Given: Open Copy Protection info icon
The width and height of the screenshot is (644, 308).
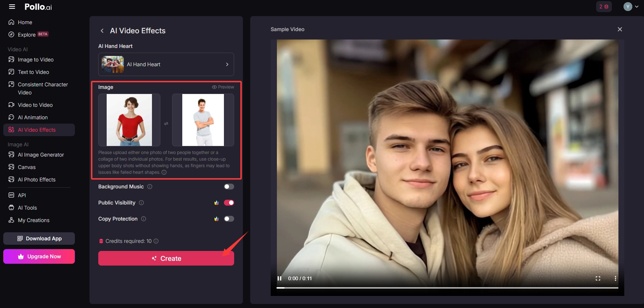Looking at the screenshot, I should 144,219.
